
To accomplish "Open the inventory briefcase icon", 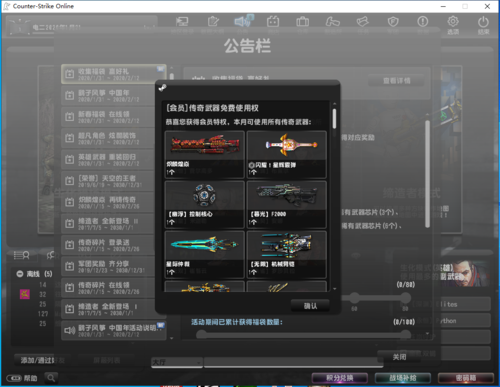I will pyautogui.click(x=302, y=22).
